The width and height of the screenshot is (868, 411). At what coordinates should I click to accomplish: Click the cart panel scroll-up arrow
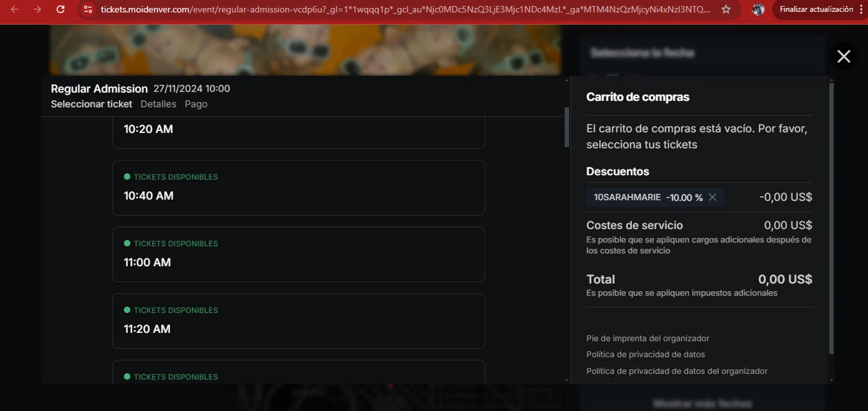coord(832,80)
